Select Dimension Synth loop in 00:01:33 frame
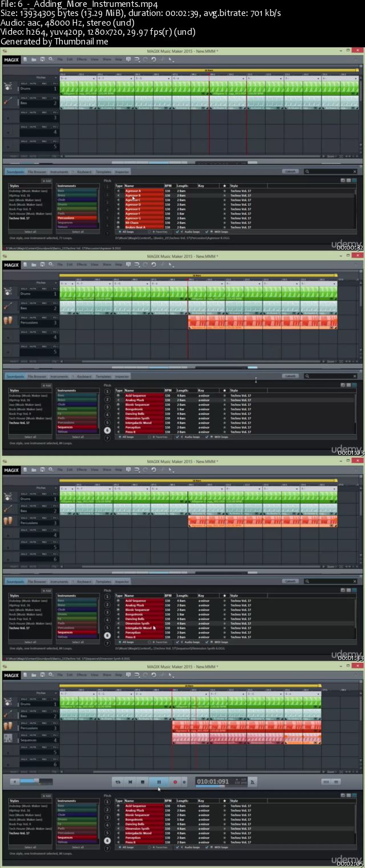The height and width of the screenshot is (868, 365). (234, 624)
